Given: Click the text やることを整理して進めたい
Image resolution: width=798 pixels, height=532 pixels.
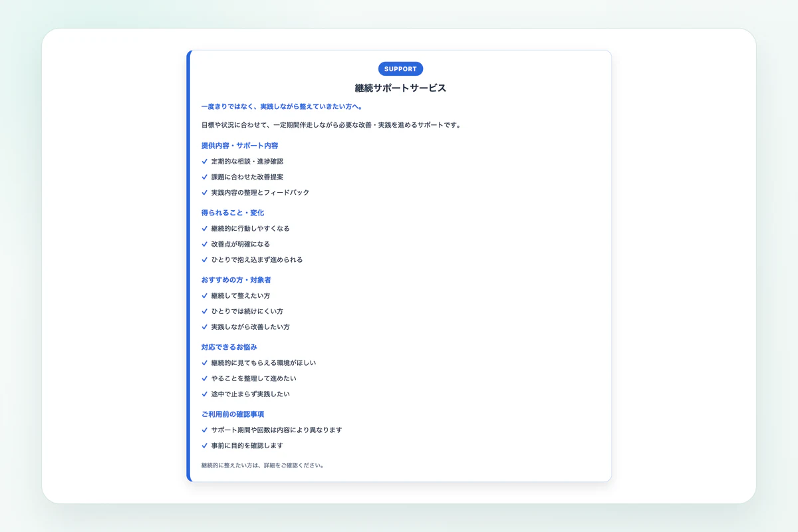Looking at the screenshot, I should (x=254, y=378).
